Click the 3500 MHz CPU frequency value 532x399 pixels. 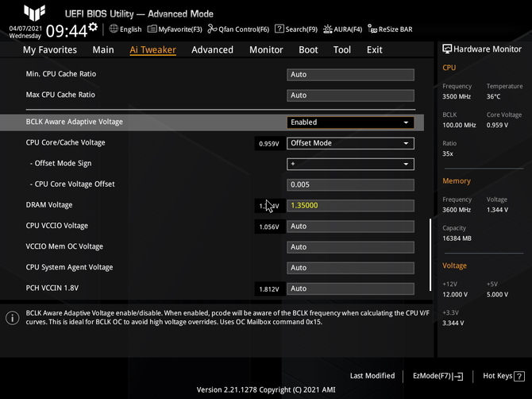[457, 97]
